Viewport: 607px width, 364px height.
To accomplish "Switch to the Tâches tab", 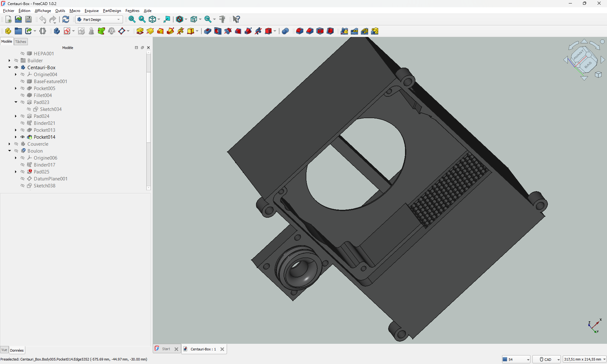I will pos(21,42).
